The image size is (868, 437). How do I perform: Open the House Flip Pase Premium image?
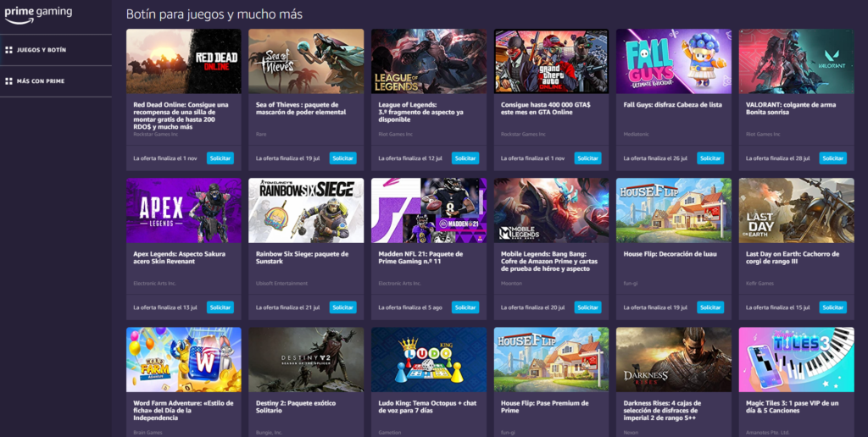click(x=551, y=360)
